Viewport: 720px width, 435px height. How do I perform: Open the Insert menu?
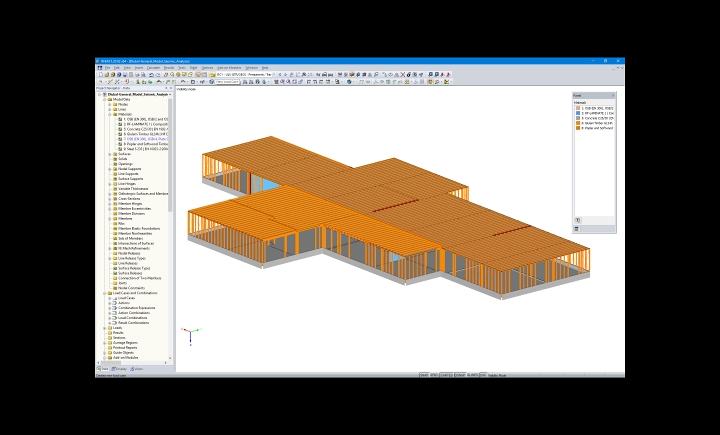[x=139, y=68]
